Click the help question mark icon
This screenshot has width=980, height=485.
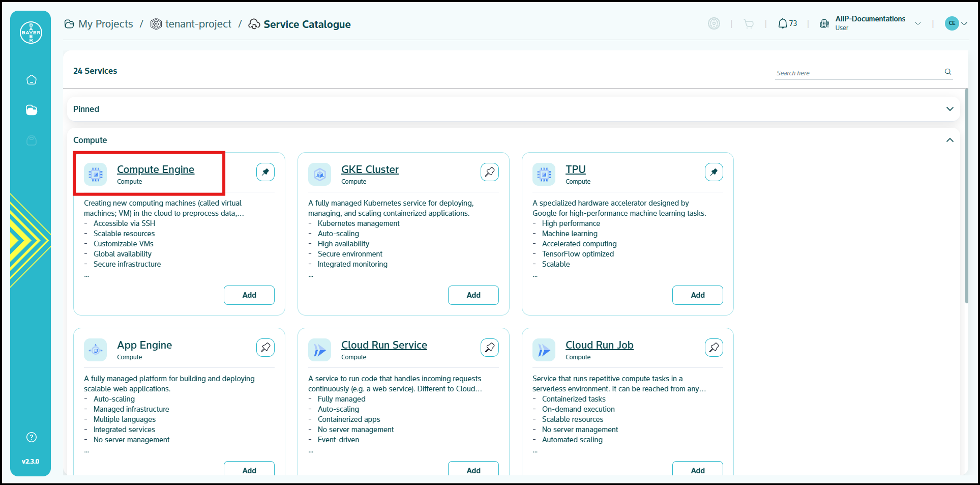click(32, 437)
